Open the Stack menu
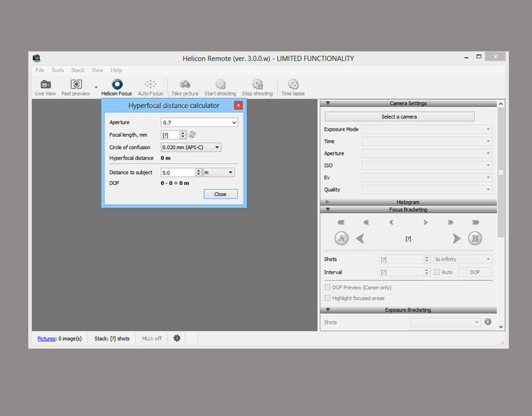 click(78, 70)
